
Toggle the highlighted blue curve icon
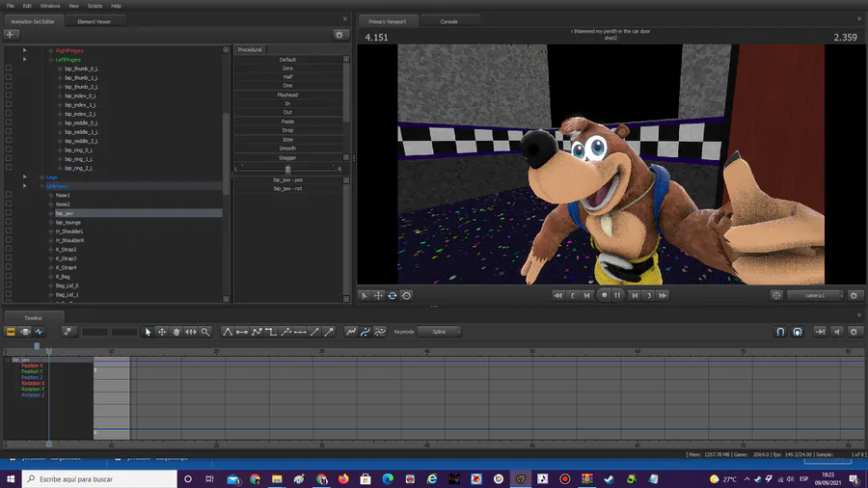coord(366,332)
